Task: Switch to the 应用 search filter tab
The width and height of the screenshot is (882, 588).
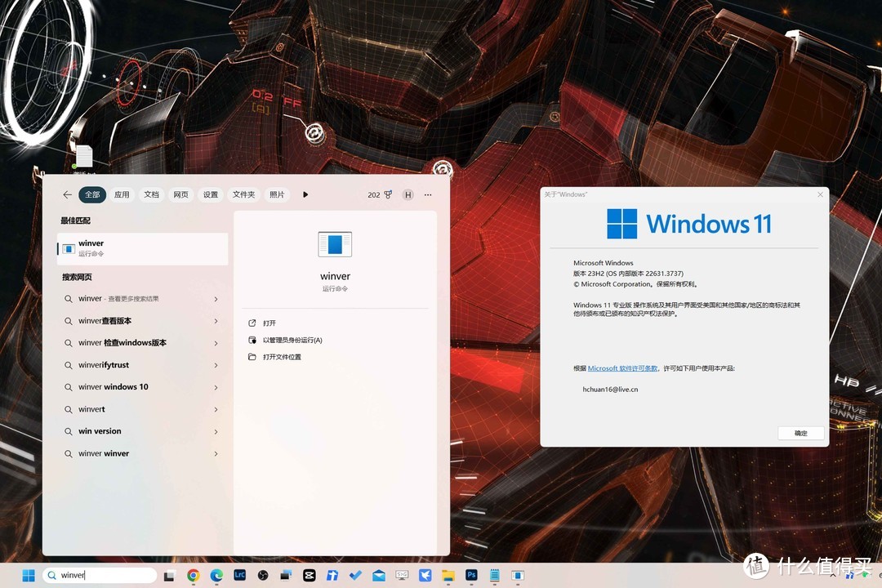Action: (x=122, y=194)
